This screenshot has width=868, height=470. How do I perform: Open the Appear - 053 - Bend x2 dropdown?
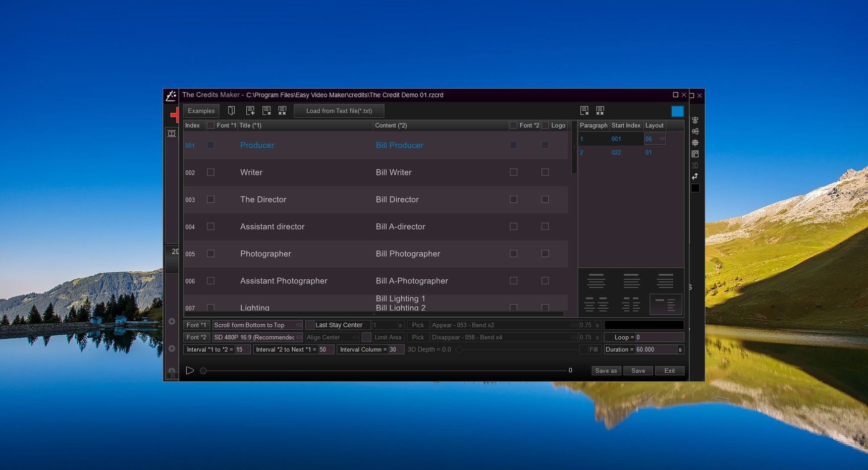click(504, 325)
